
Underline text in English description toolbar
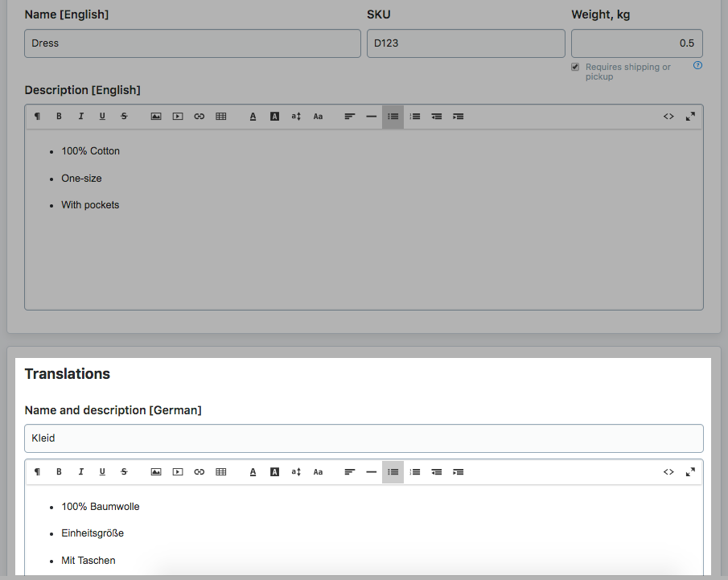[102, 117]
